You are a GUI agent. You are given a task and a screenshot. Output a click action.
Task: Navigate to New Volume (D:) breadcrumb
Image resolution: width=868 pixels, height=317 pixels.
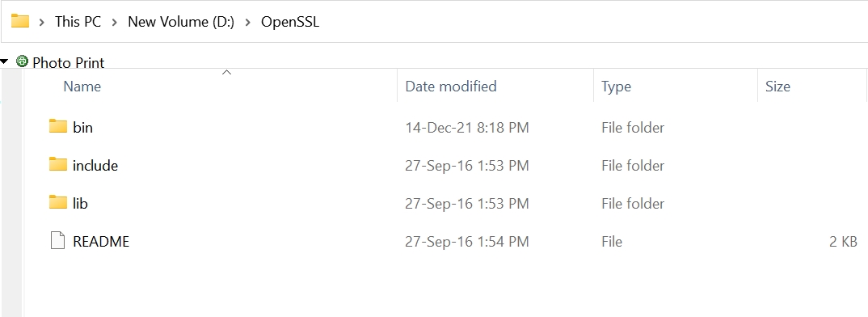(181, 22)
